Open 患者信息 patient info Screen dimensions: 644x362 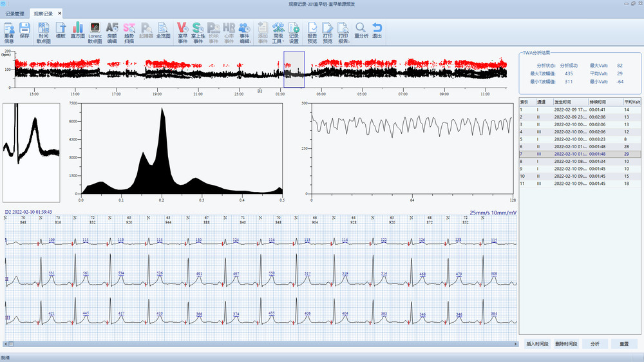[x=9, y=32]
